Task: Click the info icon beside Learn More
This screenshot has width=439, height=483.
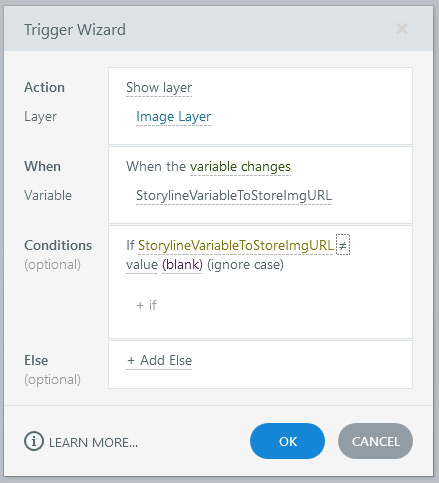Action: (34, 441)
